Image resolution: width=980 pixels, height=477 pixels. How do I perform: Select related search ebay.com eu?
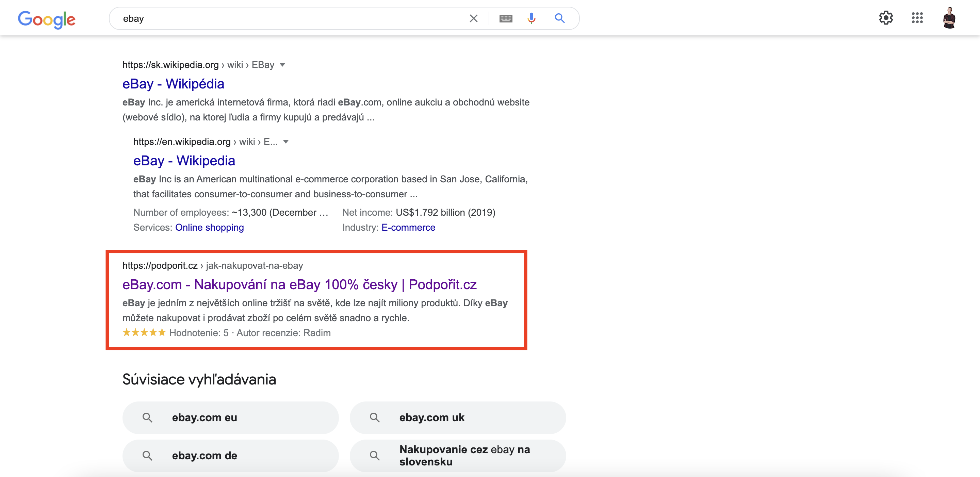pyautogui.click(x=230, y=418)
